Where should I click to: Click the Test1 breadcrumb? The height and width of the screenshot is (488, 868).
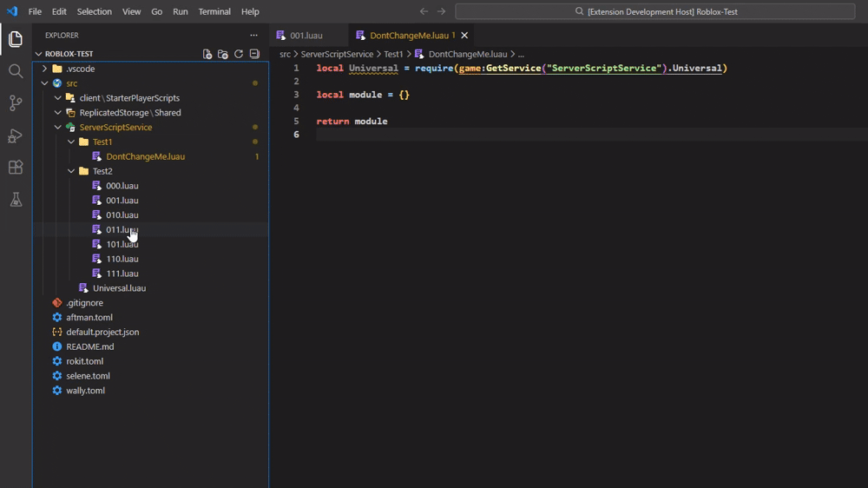pos(393,54)
